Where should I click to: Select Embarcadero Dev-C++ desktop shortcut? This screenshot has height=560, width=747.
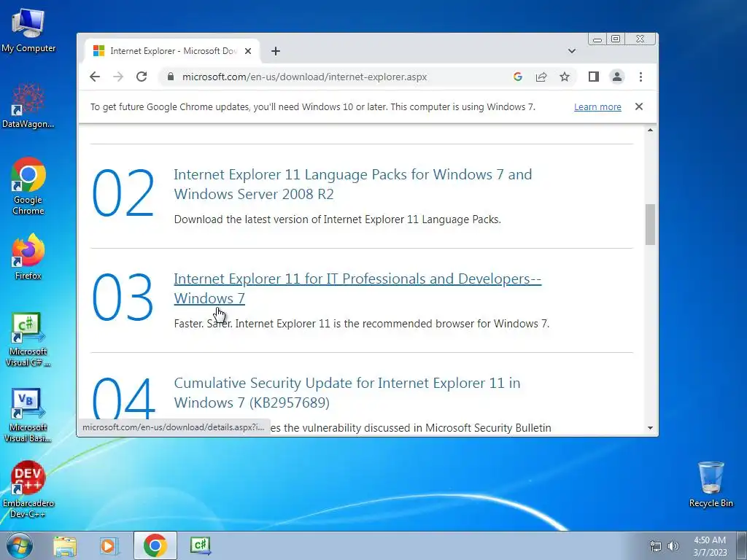(28, 489)
